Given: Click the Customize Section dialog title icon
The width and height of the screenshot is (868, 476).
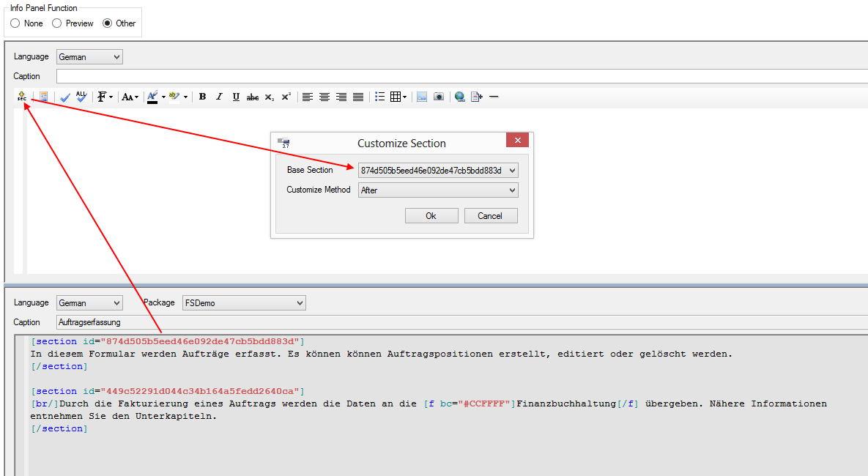Looking at the screenshot, I should tap(283, 143).
